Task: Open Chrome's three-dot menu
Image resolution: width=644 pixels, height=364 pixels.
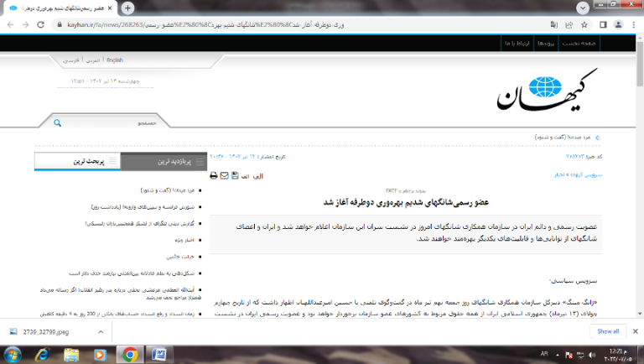Action: click(633, 24)
